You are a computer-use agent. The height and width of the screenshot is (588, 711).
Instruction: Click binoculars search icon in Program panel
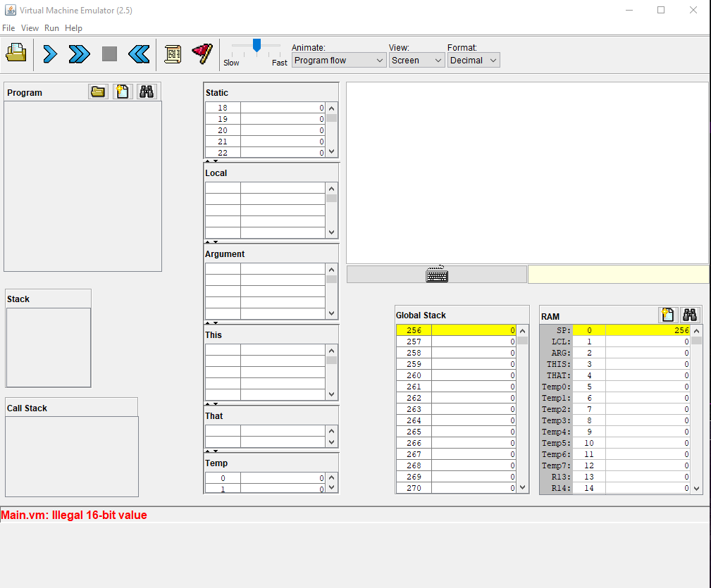point(147,92)
